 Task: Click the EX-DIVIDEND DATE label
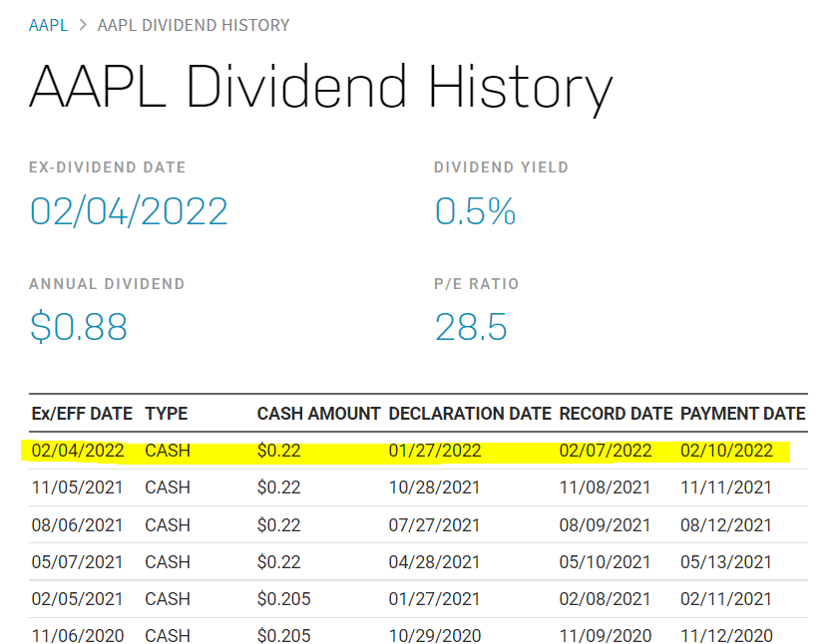108,167
